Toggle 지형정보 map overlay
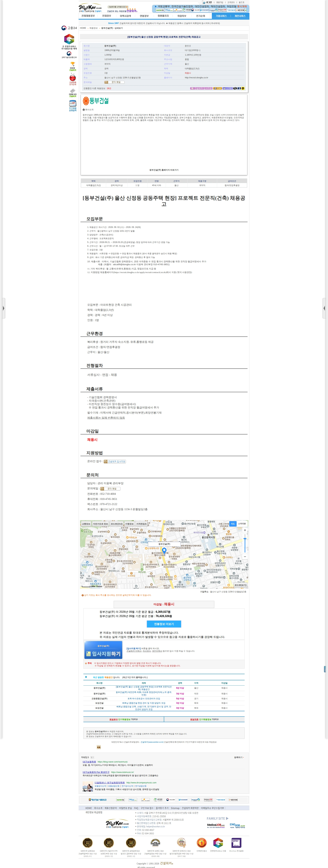Screen dimensions: 328x868 tap(129, 524)
